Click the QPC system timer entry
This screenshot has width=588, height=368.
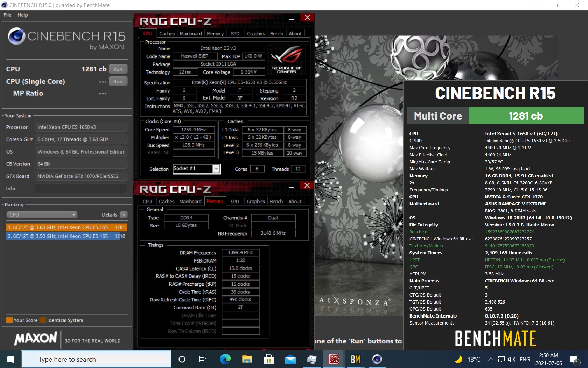413,267
